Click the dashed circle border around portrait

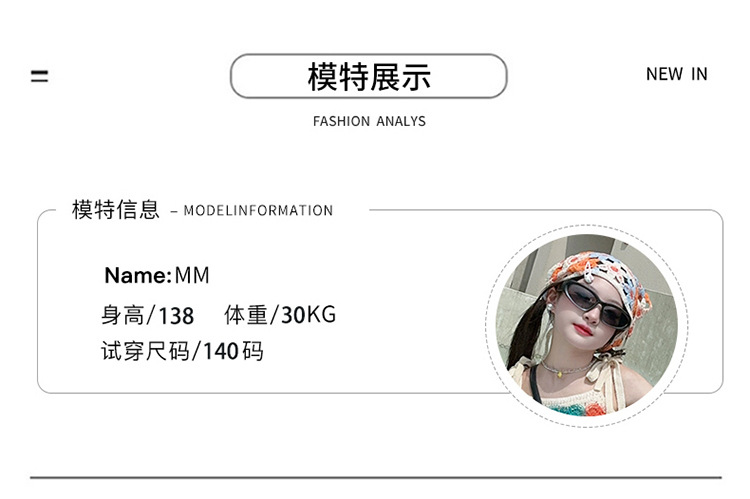[587, 226]
